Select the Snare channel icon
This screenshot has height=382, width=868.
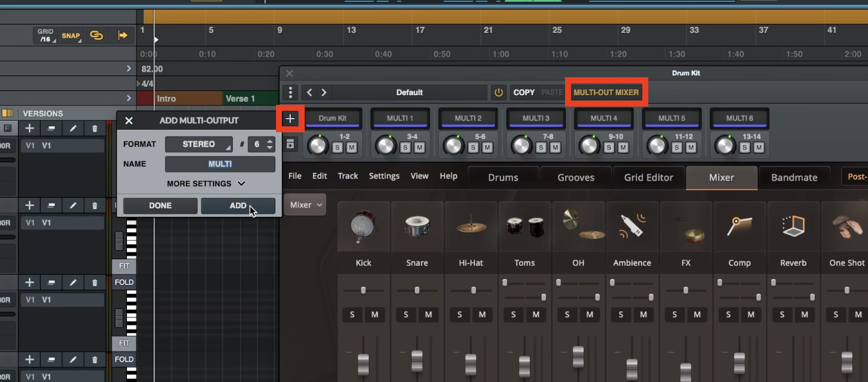(x=417, y=226)
